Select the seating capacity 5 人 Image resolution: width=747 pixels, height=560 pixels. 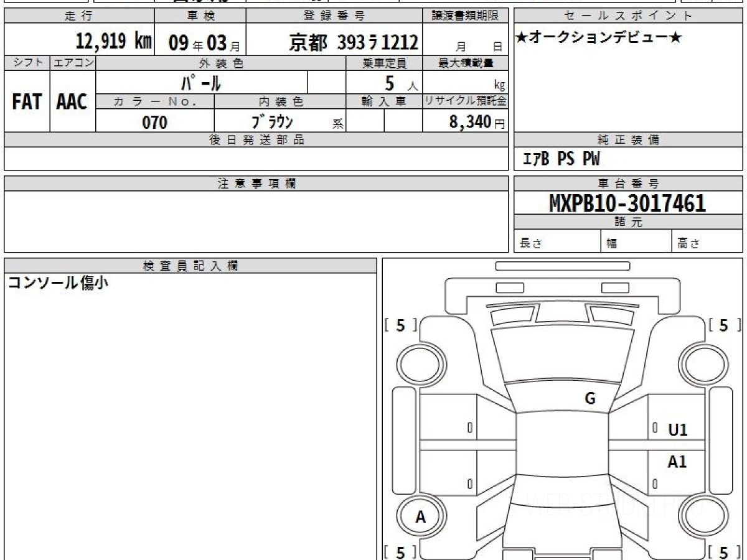pos(401,84)
